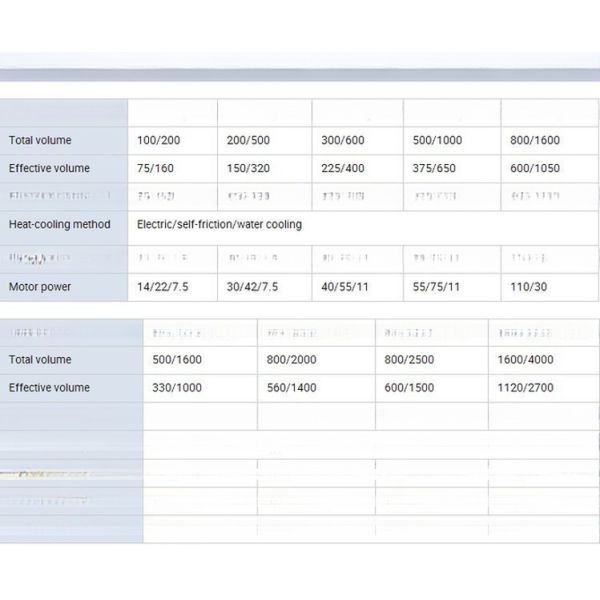Image resolution: width=600 pixels, height=600 pixels.
Task: Click the 560/1400 effective volume value
Action: pos(291,388)
